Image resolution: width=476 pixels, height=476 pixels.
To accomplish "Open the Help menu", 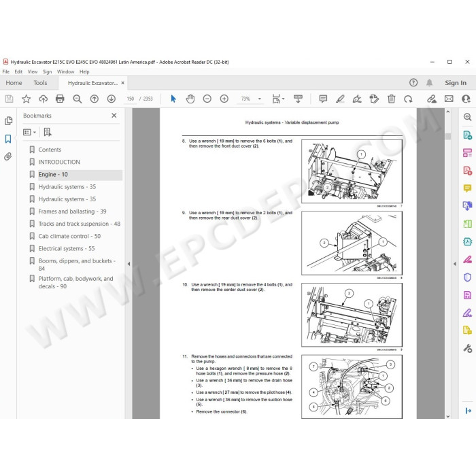I will click(84, 71).
